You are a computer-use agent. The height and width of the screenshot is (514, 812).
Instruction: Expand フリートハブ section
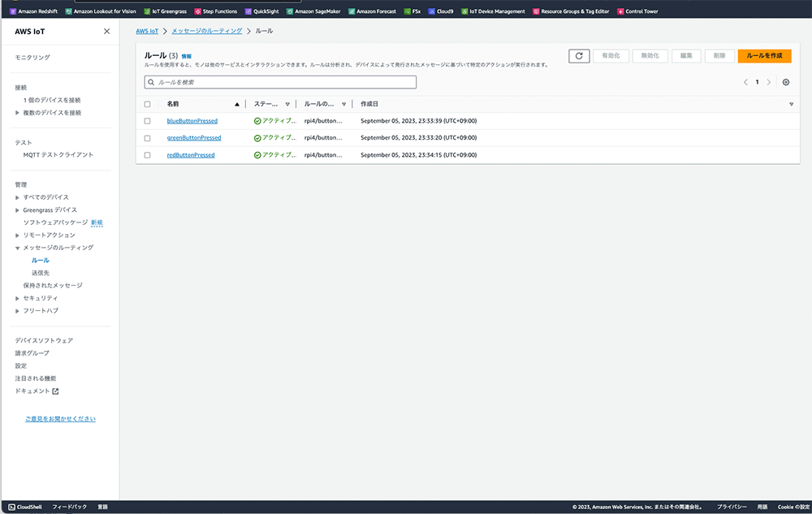[17, 311]
